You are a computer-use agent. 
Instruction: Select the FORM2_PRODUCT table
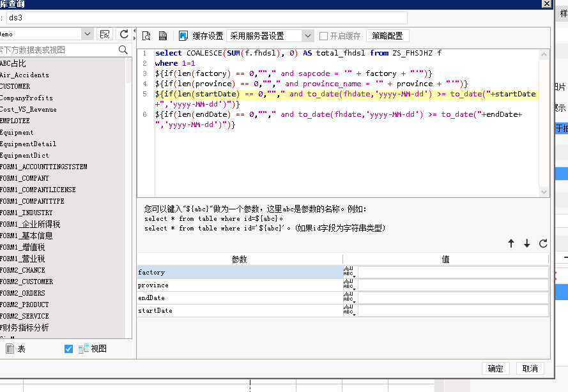point(24,305)
